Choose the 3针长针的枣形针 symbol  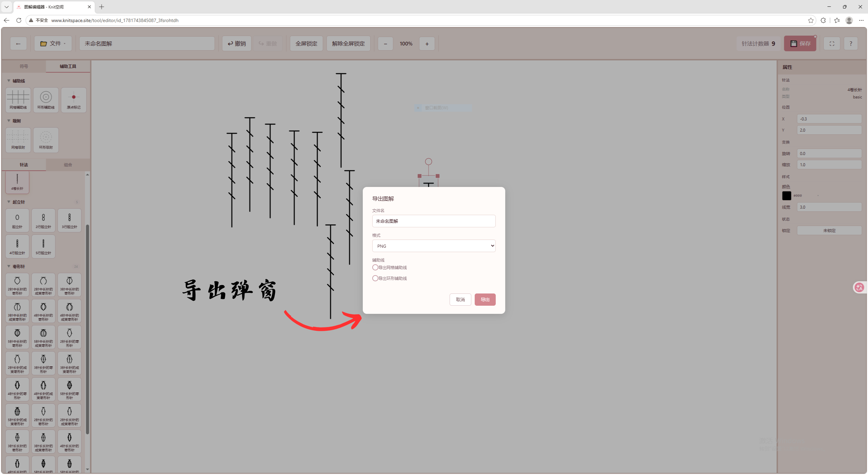43,363
